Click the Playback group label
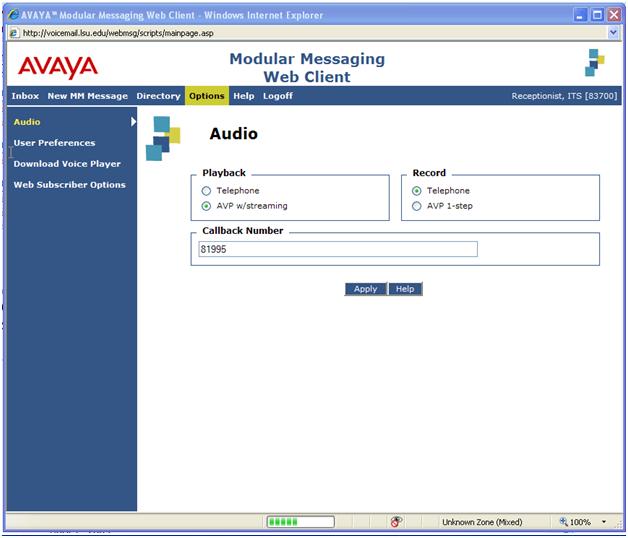628x538 pixels. pyautogui.click(x=224, y=173)
